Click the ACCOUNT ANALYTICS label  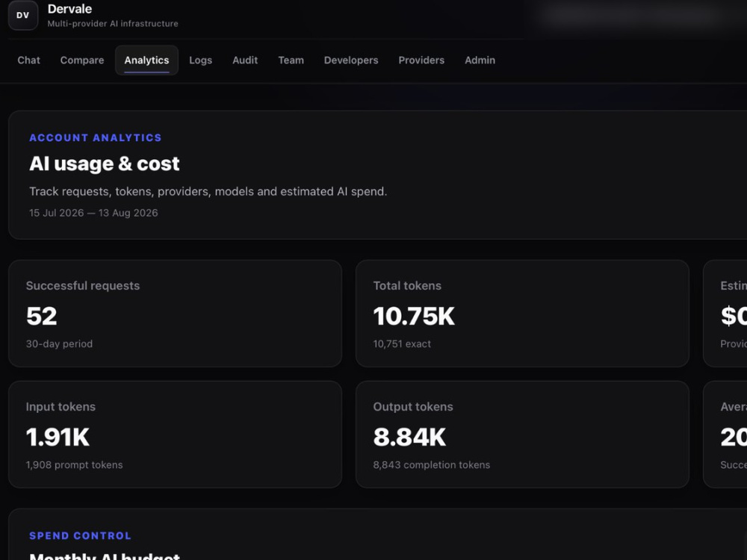(96, 137)
